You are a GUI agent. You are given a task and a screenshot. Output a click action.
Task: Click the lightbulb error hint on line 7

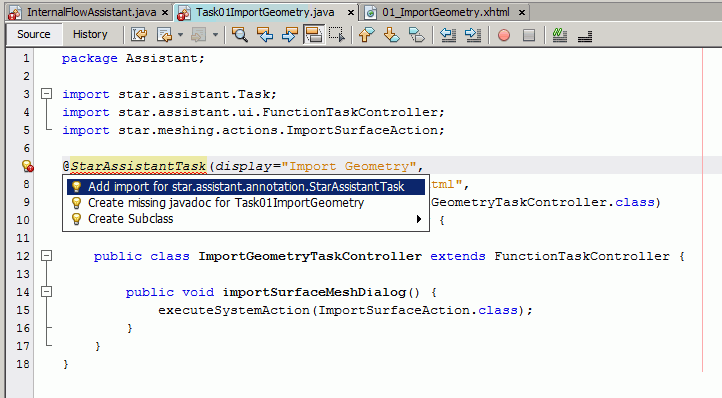click(x=27, y=166)
